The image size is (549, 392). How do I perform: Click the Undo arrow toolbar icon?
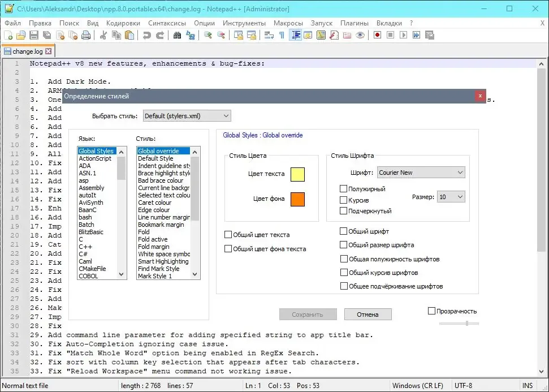pyautogui.click(x=146, y=35)
